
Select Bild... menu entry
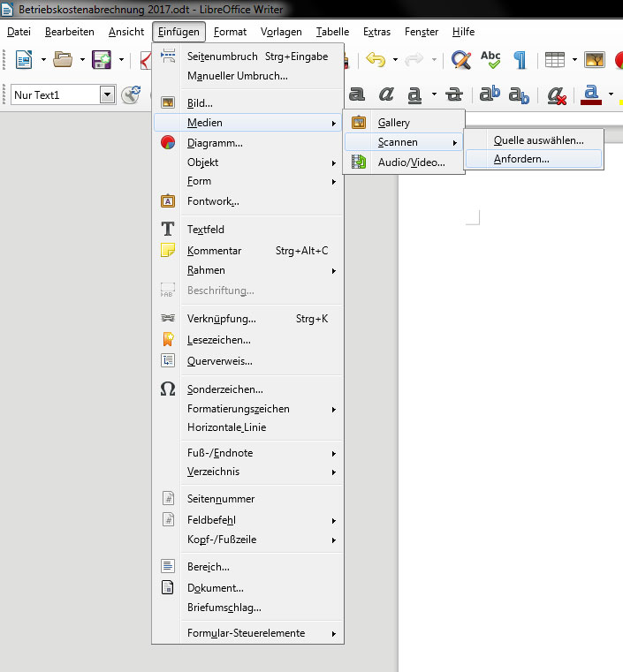pyautogui.click(x=248, y=103)
